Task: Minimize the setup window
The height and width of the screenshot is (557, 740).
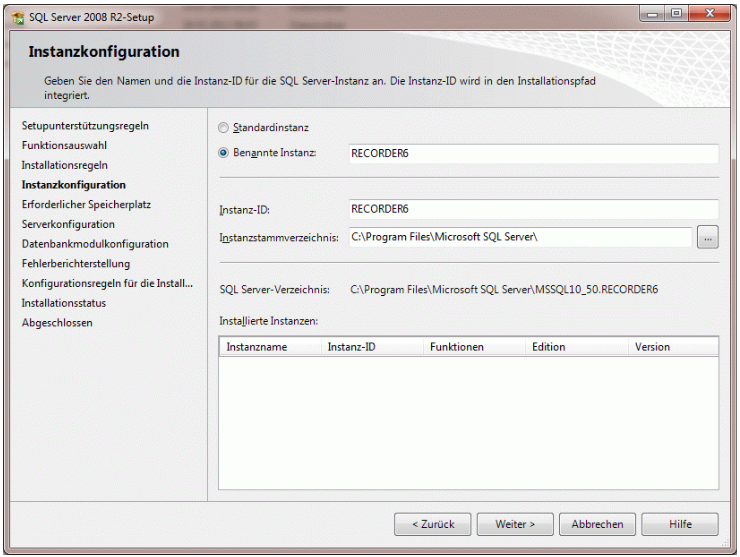Action: point(653,14)
